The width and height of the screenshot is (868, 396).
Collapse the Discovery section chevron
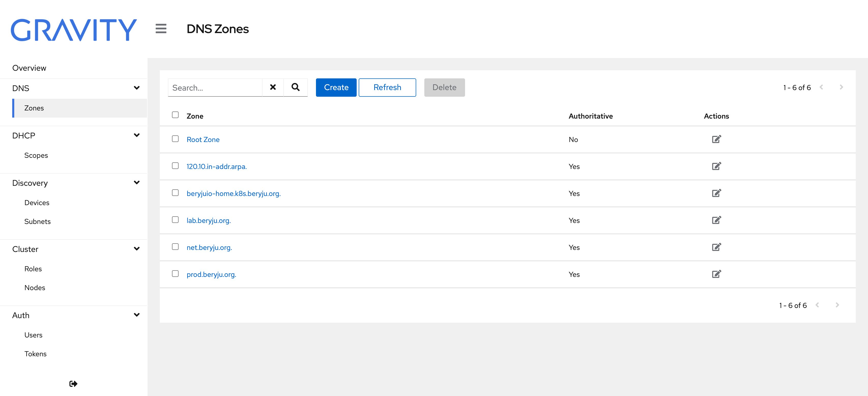(136, 183)
